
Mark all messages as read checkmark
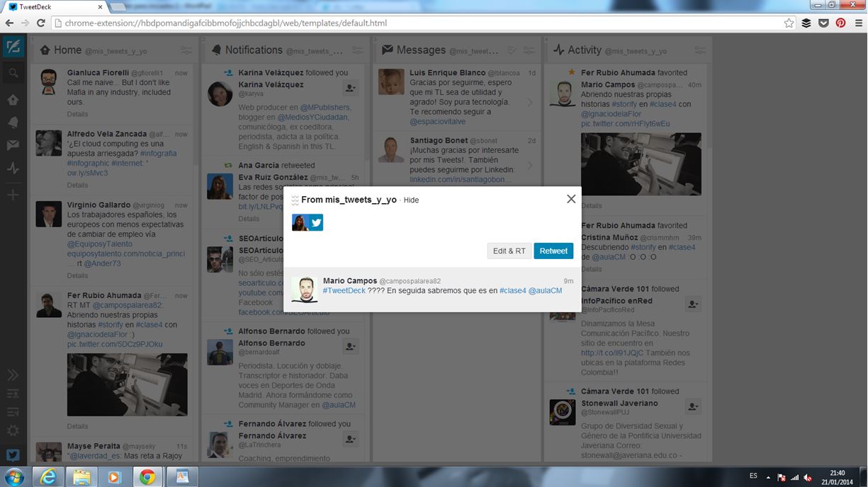coord(512,50)
